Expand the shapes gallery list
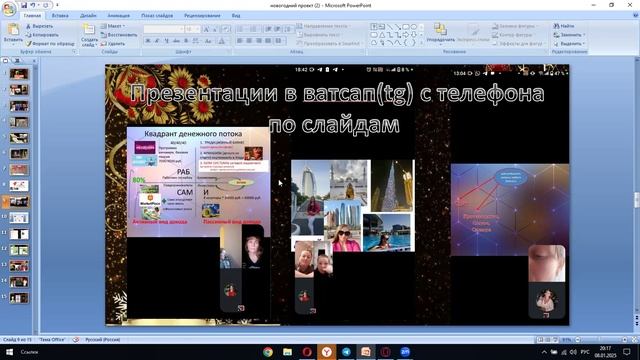This screenshot has width=640, height=360. point(422,43)
